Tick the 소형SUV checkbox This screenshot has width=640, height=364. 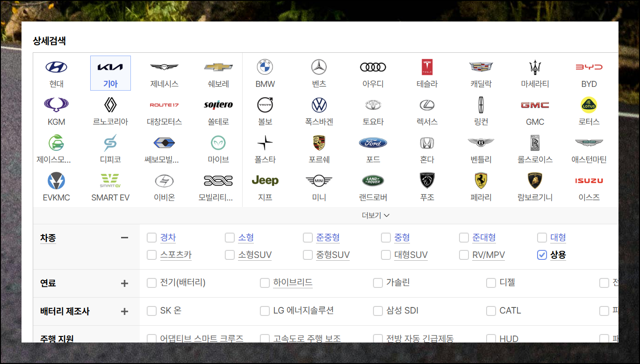pos(230,255)
